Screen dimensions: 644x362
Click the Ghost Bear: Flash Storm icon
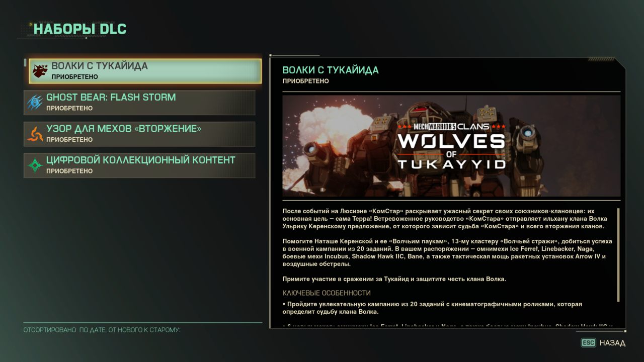click(x=35, y=103)
